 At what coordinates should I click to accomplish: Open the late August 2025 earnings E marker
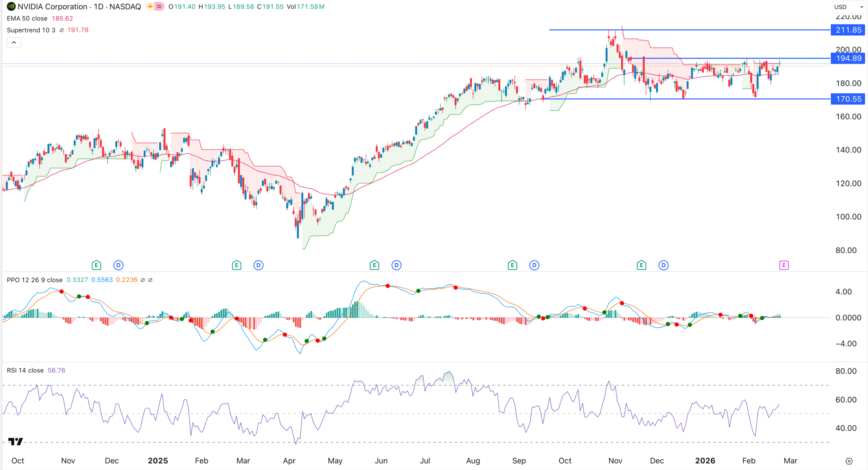coord(512,265)
